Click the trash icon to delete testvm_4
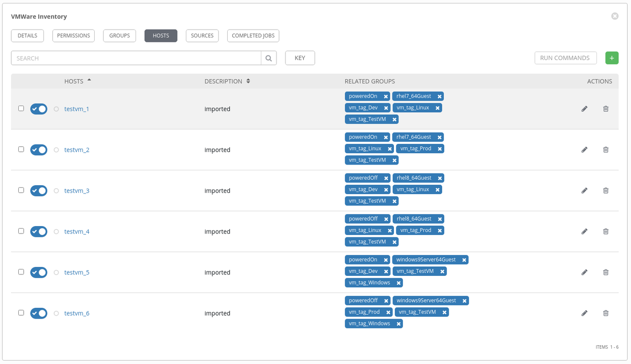 point(606,231)
